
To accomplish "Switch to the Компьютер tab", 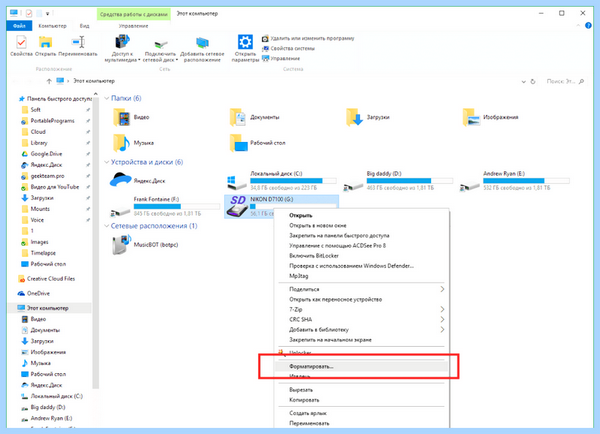I will (x=52, y=26).
